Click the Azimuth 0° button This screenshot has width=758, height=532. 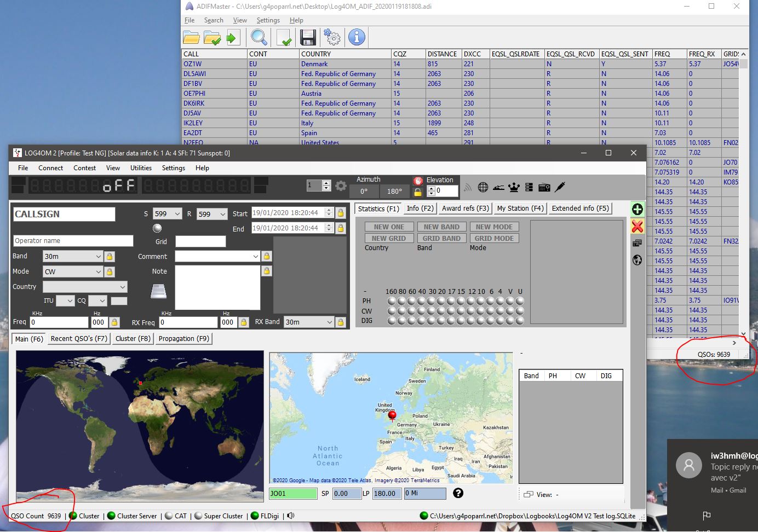click(364, 192)
